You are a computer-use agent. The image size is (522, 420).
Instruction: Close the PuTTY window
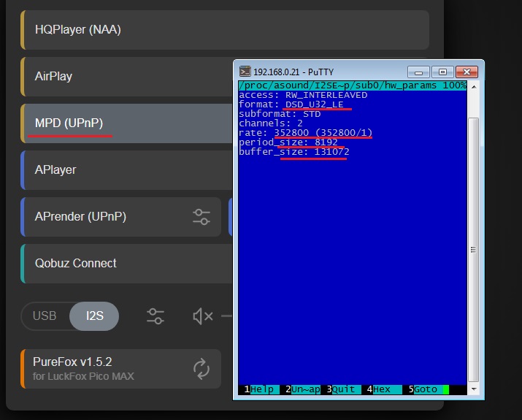(x=467, y=72)
